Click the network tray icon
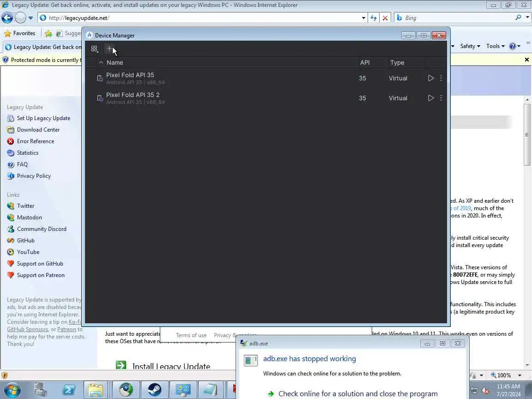Viewport: 532px width, 399px height. [474, 391]
